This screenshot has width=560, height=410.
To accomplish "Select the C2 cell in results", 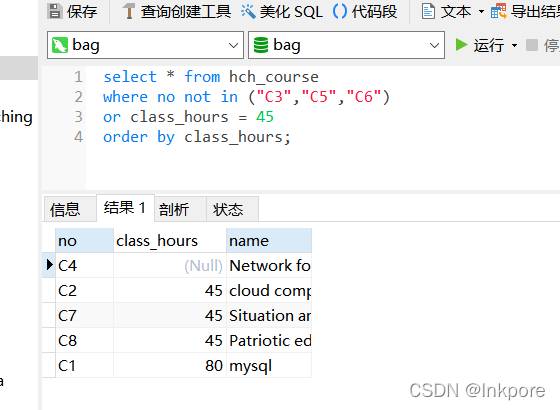I will (x=84, y=290).
